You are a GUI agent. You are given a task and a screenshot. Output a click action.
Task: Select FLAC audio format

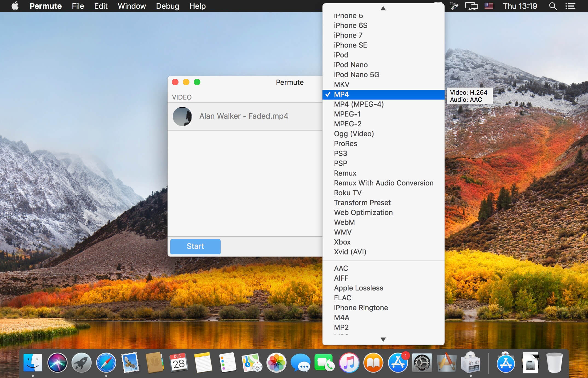[383, 298]
